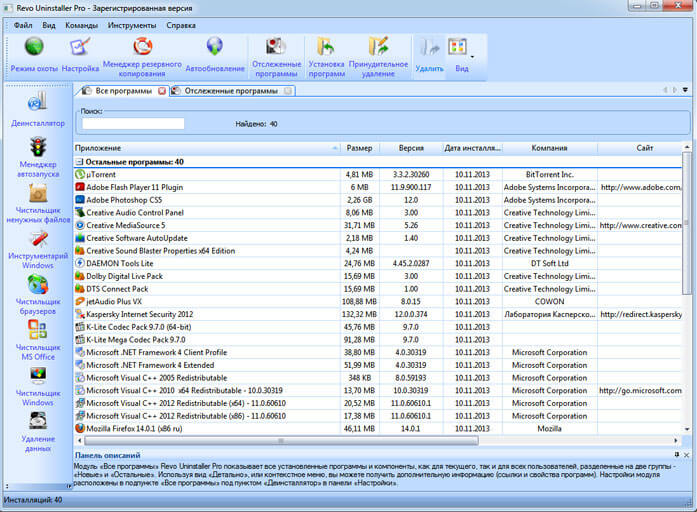The image size is (697, 512).
Task: Open the Вид menu
Action: [x=49, y=25]
